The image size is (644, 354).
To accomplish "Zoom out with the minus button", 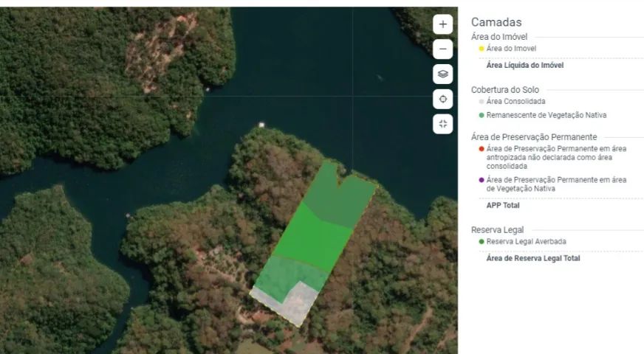I will coord(443,49).
